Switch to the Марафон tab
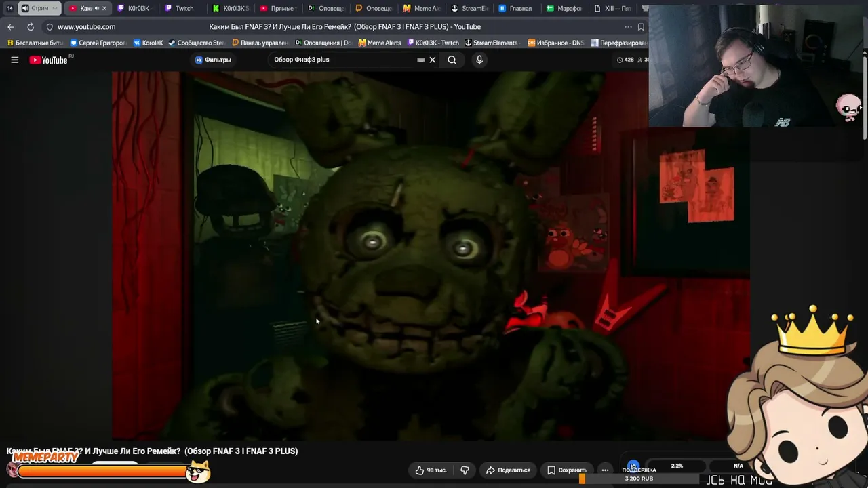Viewport: 868px width, 488px height. click(x=565, y=8)
